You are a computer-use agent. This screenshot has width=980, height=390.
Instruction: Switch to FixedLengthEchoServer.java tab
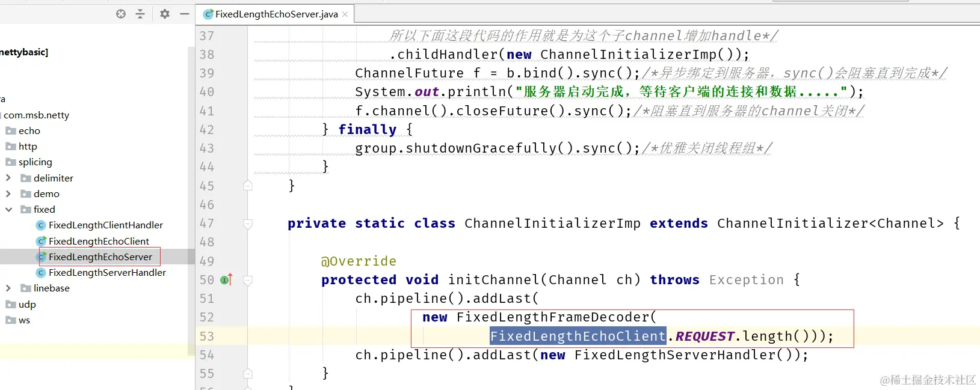tap(276, 14)
